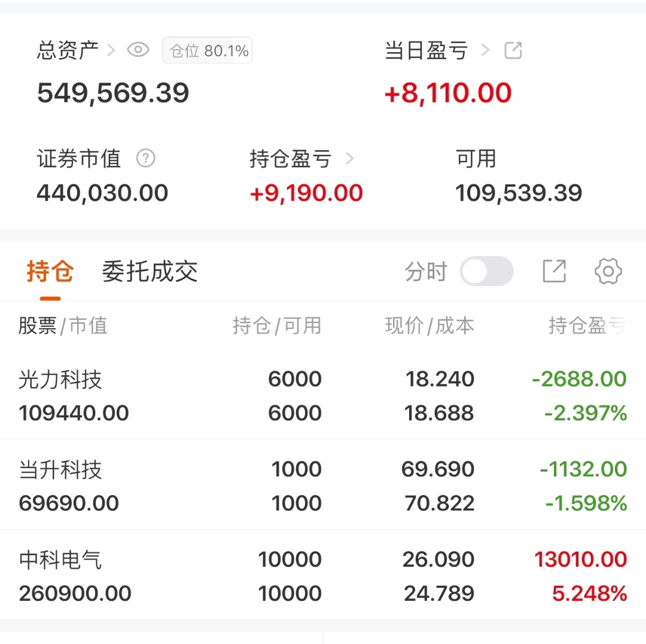Toggle the 分时 switch on
This screenshot has height=644, width=646.
point(486,272)
